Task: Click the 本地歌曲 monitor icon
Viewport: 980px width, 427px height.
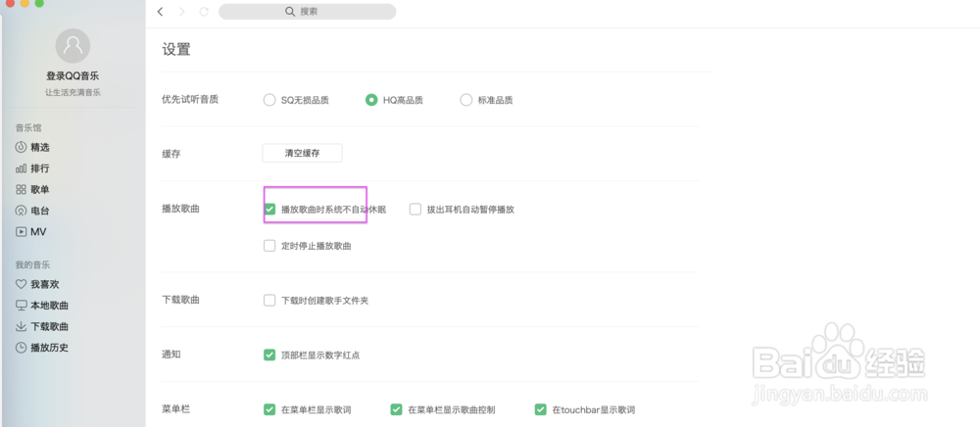Action: click(x=21, y=306)
